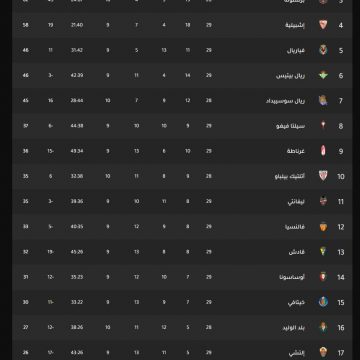Open the ريال سوسييداد team link
360x360 pixels.
pyautogui.click(x=285, y=101)
